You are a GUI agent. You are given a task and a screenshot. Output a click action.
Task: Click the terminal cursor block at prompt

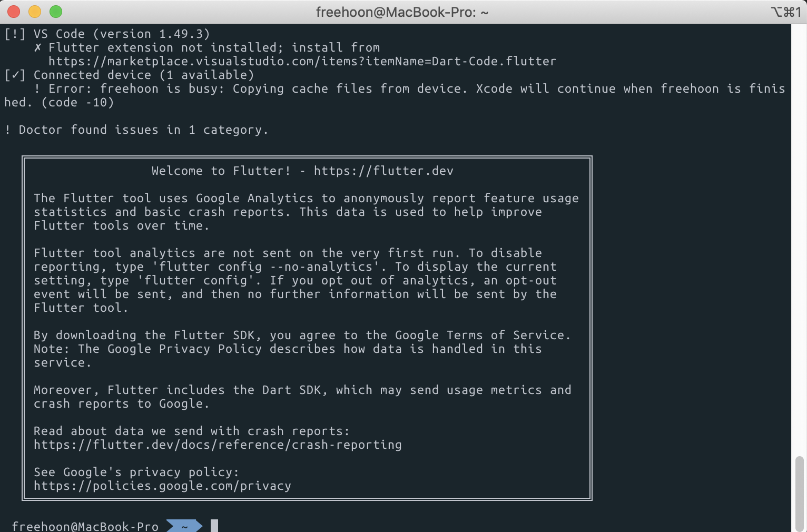point(214,526)
